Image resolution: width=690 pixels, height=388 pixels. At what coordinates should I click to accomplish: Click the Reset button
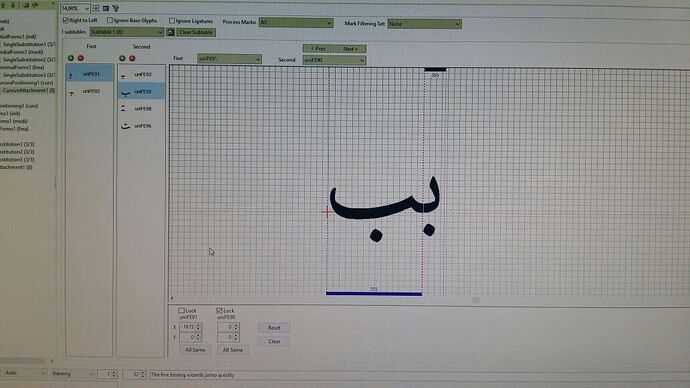[x=274, y=328]
